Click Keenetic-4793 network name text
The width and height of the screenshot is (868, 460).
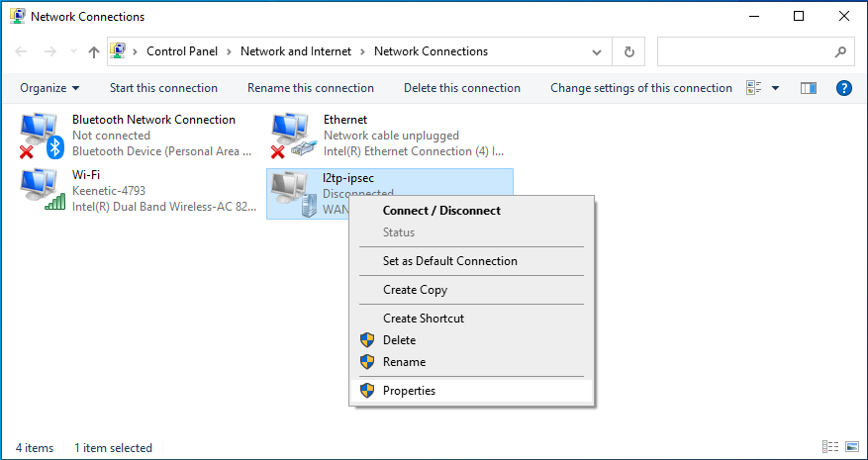point(109,190)
